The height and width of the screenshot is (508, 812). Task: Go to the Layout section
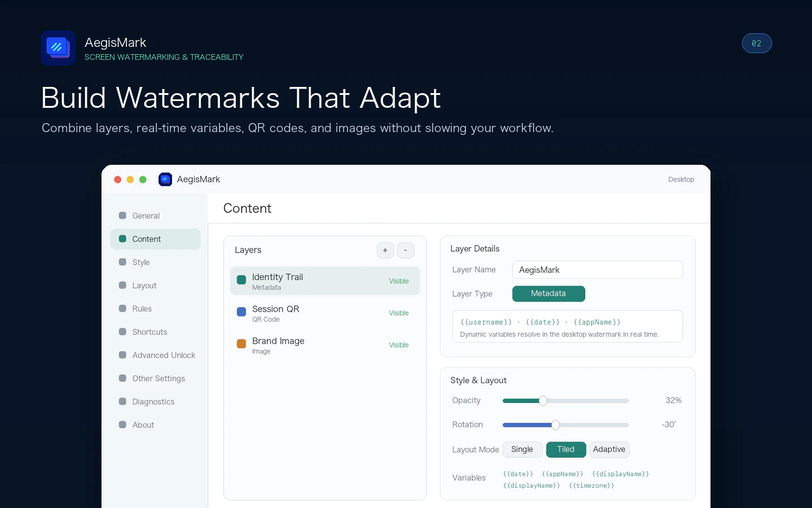pyautogui.click(x=155, y=285)
